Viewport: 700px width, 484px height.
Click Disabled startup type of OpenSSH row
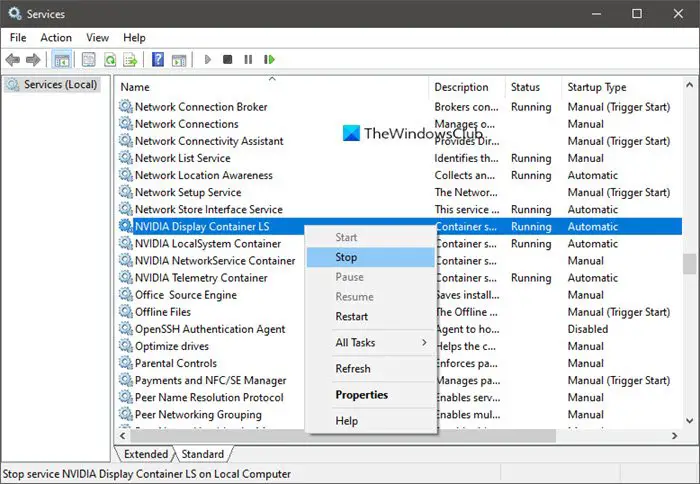(588, 329)
